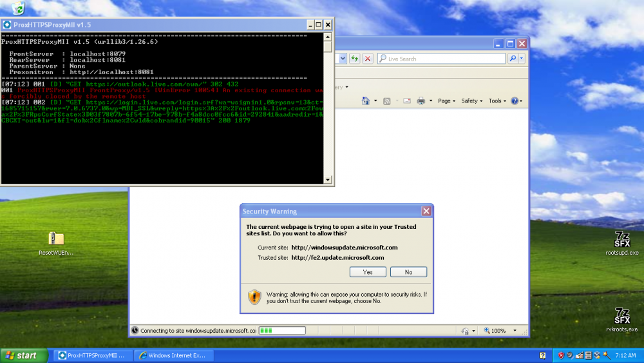
Task: Click the Recycle Bin desktop icon
Action: click(x=17, y=7)
